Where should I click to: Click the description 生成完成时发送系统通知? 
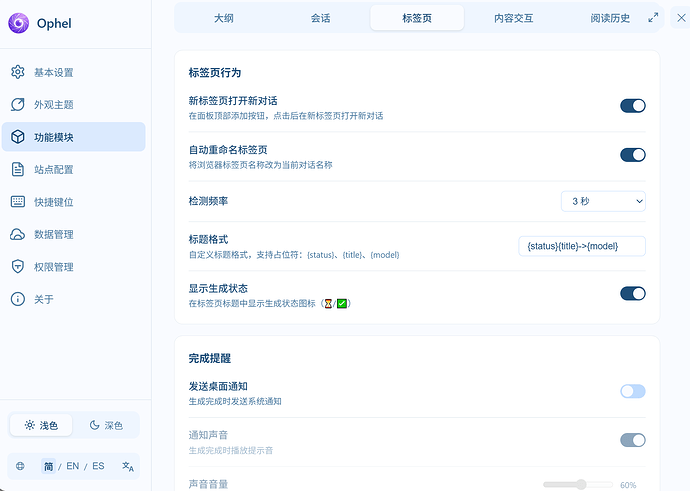pos(235,401)
